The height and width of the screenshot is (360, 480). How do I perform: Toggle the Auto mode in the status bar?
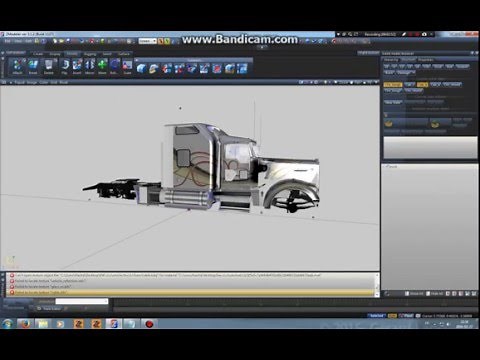(x=392, y=315)
